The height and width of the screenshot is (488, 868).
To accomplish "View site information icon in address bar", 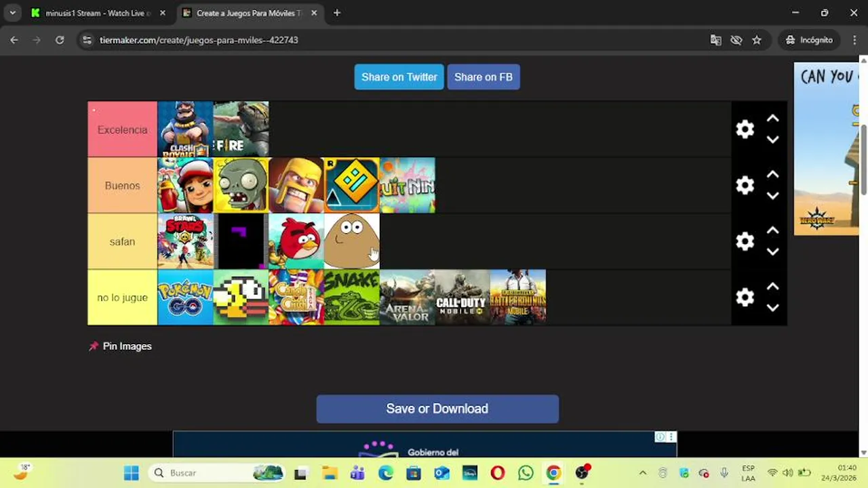I will click(87, 40).
